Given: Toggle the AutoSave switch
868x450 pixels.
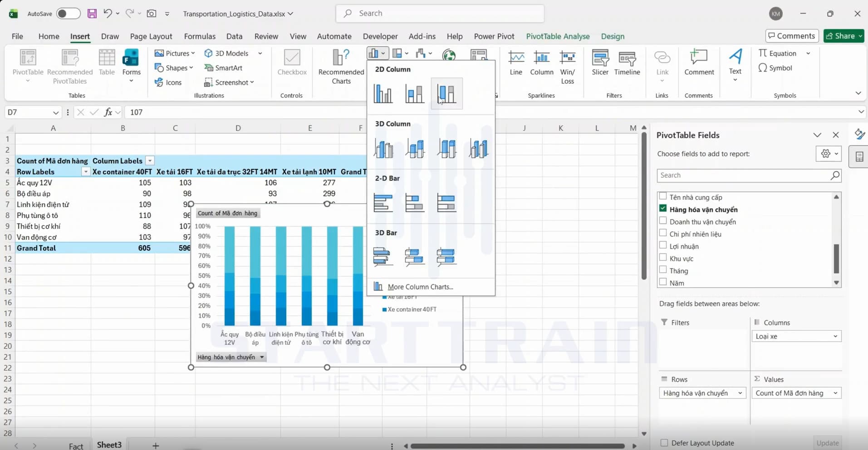Looking at the screenshot, I should [69, 14].
